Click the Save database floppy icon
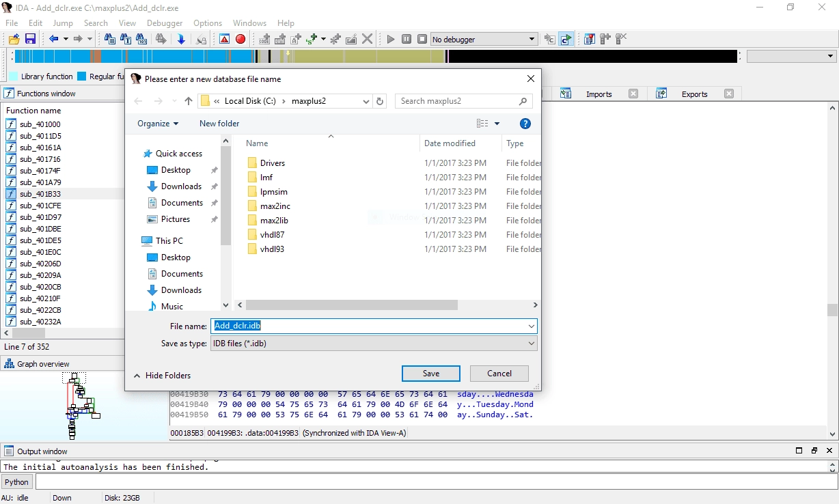The height and width of the screenshot is (504, 839). click(x=30, y=39)
